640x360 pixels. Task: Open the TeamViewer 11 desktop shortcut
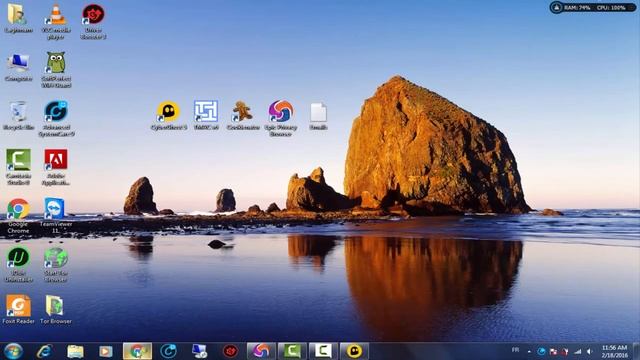point(56,216)
